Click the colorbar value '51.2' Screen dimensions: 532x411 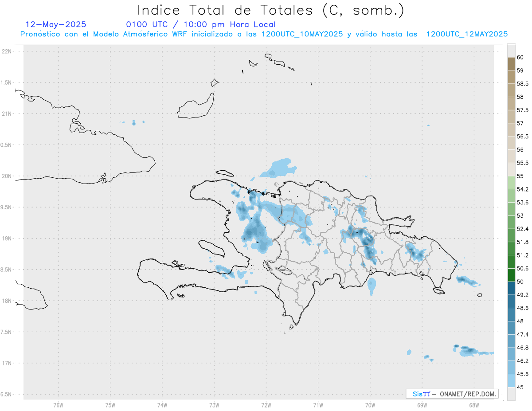pos(523,255)
